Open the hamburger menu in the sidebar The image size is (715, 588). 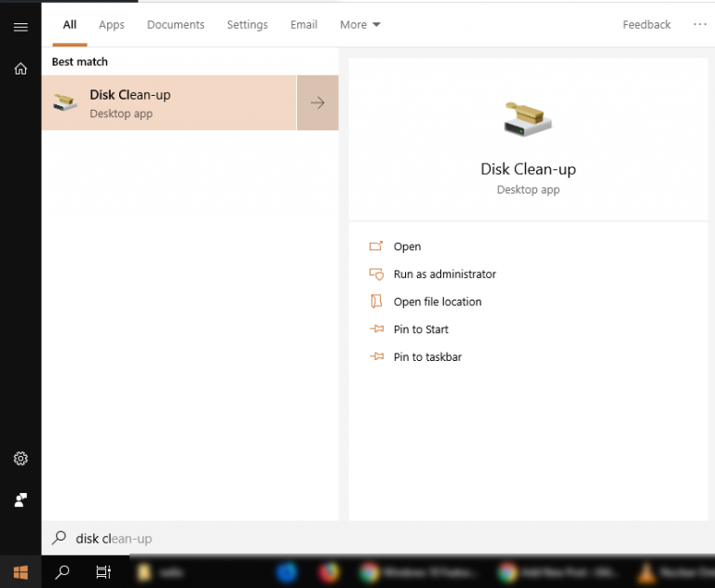coord(20,27)
